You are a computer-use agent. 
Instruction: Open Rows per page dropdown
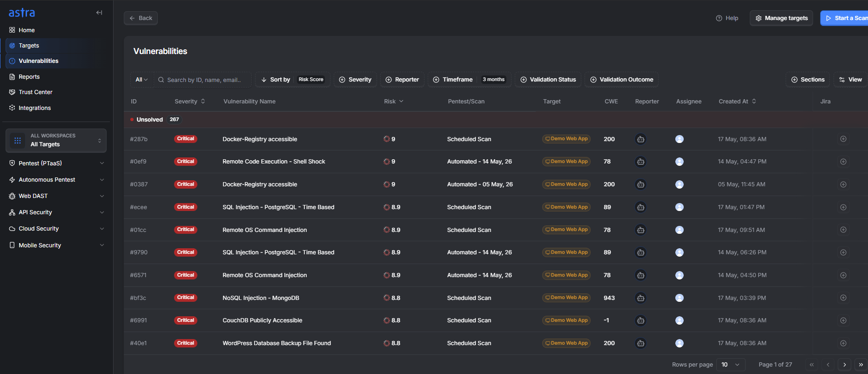tap(731, 365)
